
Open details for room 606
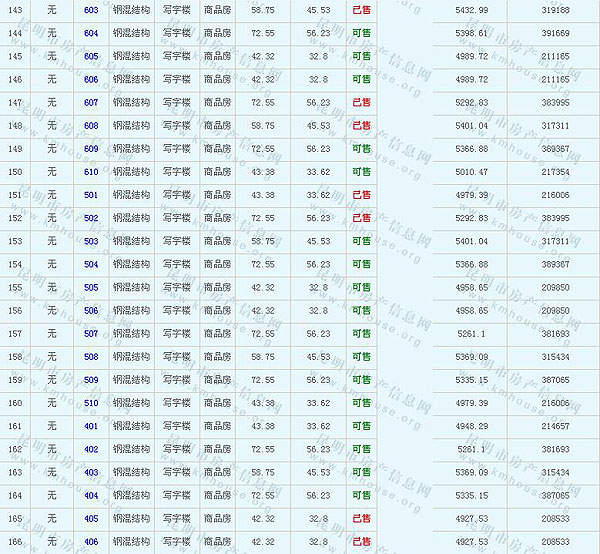(91, 79)
